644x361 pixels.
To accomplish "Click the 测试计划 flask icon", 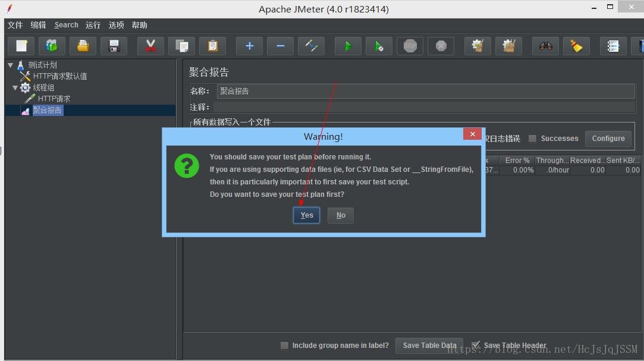I will pos(21,65).
